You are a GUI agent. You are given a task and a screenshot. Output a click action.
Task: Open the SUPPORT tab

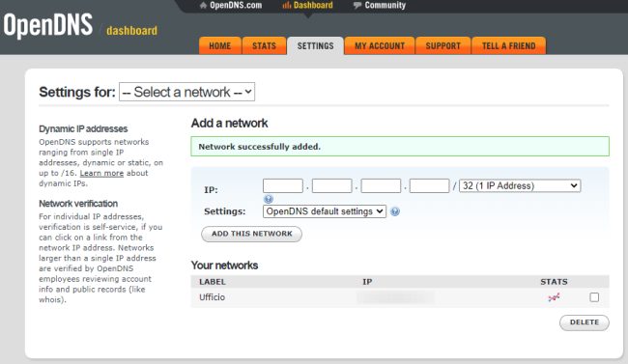(x=442, y=45)
